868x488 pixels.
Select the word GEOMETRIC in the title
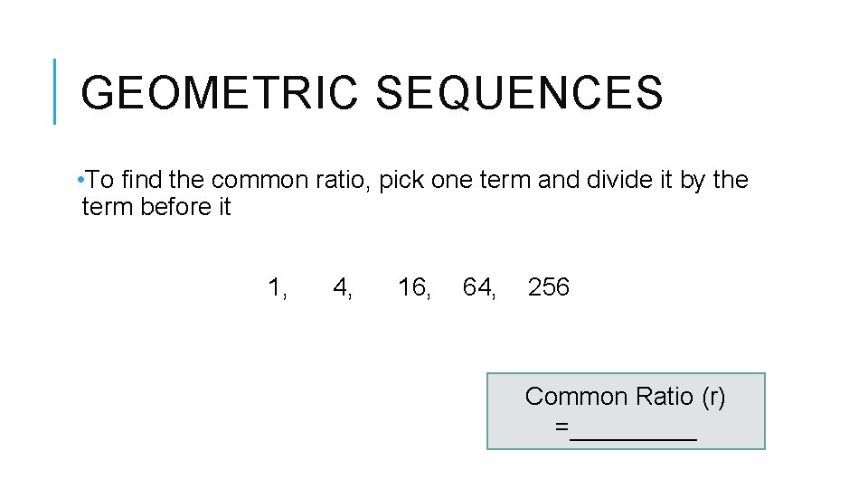click(221, 92)
